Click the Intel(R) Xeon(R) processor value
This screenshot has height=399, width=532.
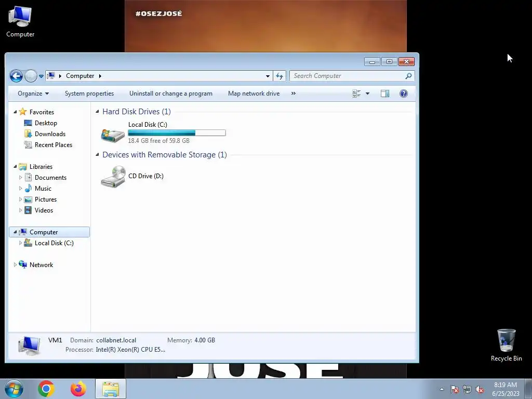click(130, 350)
